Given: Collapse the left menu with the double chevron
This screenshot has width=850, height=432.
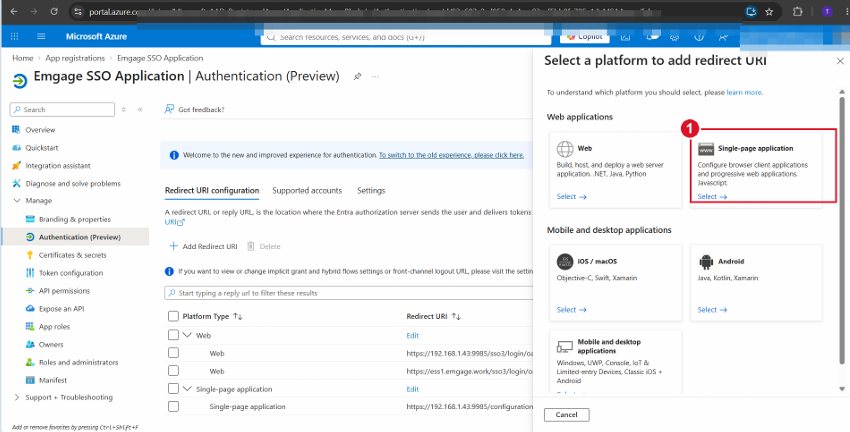Looking at the screenshot, I should 140,109.
